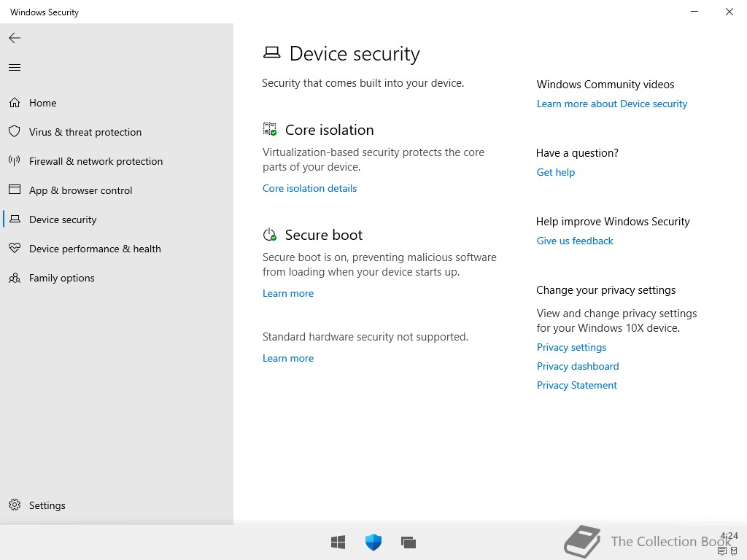Open Device performance & health

(117, 249)
